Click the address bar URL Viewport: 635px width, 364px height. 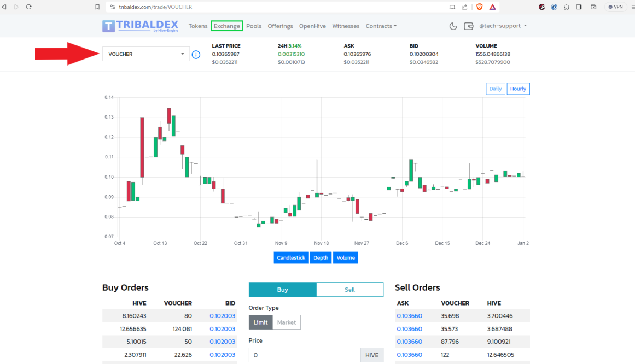155,7
